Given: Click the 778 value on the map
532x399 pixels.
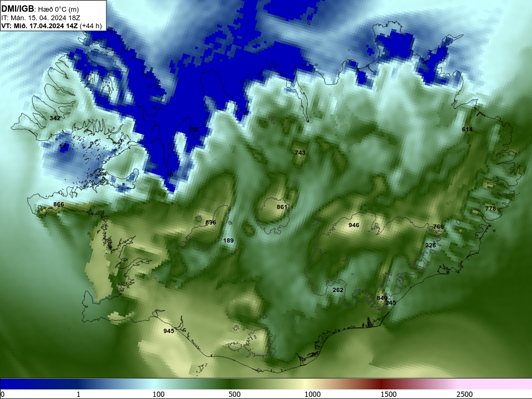Looking at the screenshot, I should [x=491, y=209].
